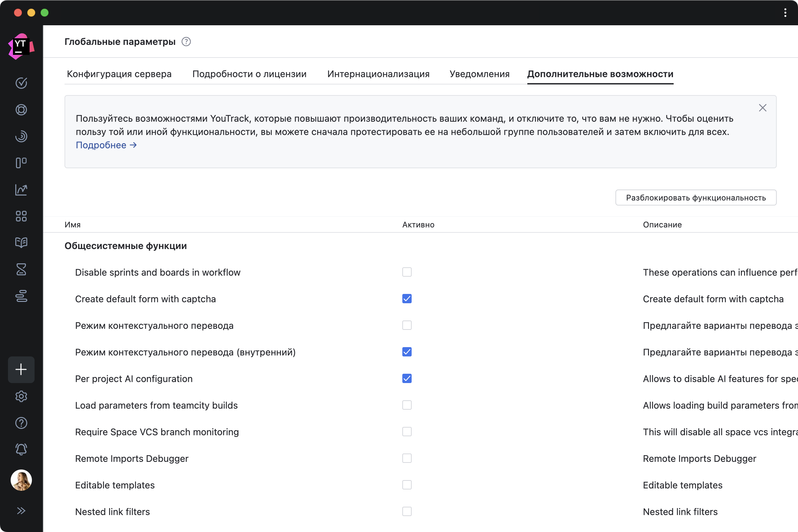Image resolution: width=798 pixels, height=532 pixels.
Task: Open the help question mark in sidebar
Action: 21,423
